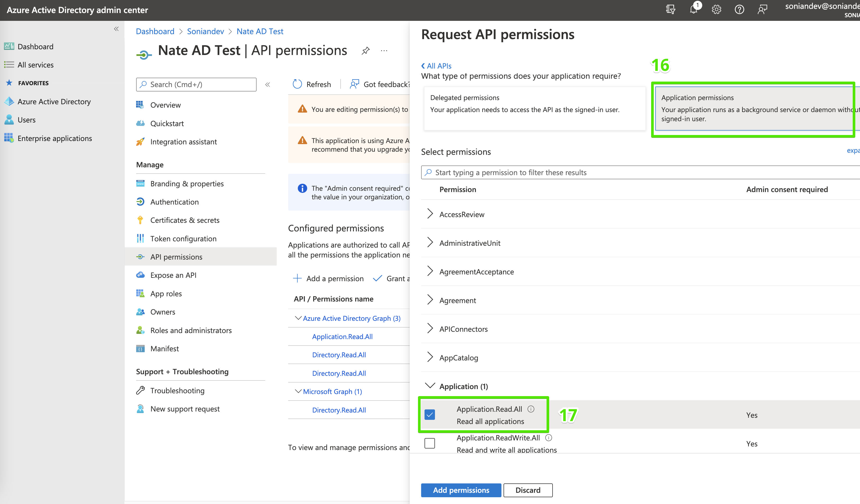This screenshot has height=504, width=860.
Task: Open the notifications bell icon
Action: coord(693,9)
